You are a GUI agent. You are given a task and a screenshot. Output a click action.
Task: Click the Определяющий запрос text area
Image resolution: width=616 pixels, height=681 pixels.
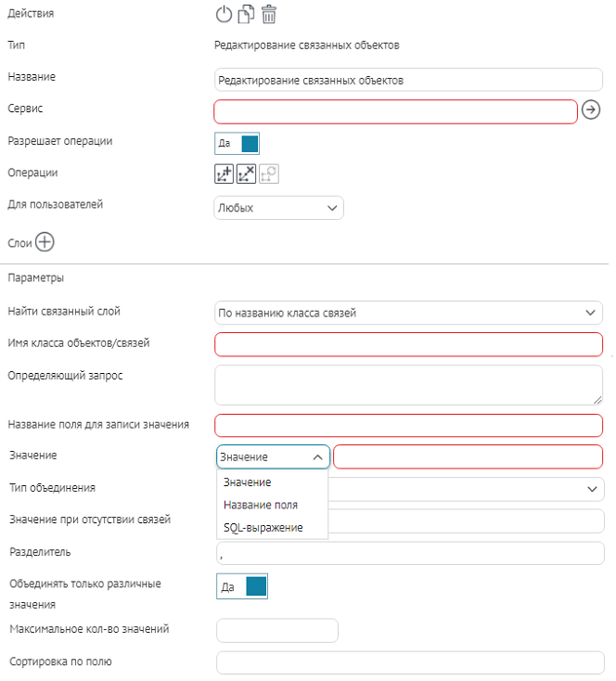coord(408,384)
